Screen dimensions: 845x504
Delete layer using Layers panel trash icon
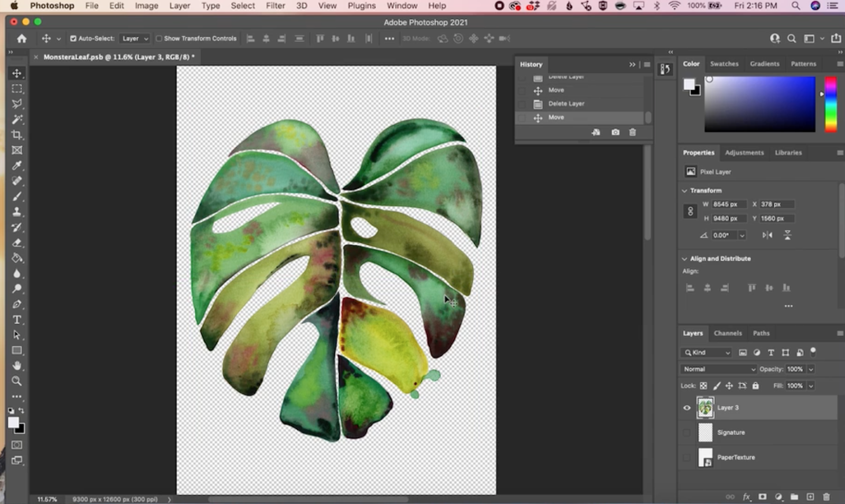[x=827, y=497]
